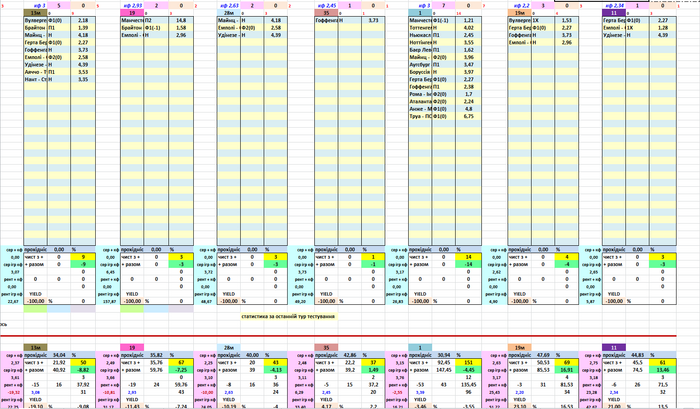Click the green cell with value "-9"
The width and height of the screenshot is (700, 409).
point(83,264)
